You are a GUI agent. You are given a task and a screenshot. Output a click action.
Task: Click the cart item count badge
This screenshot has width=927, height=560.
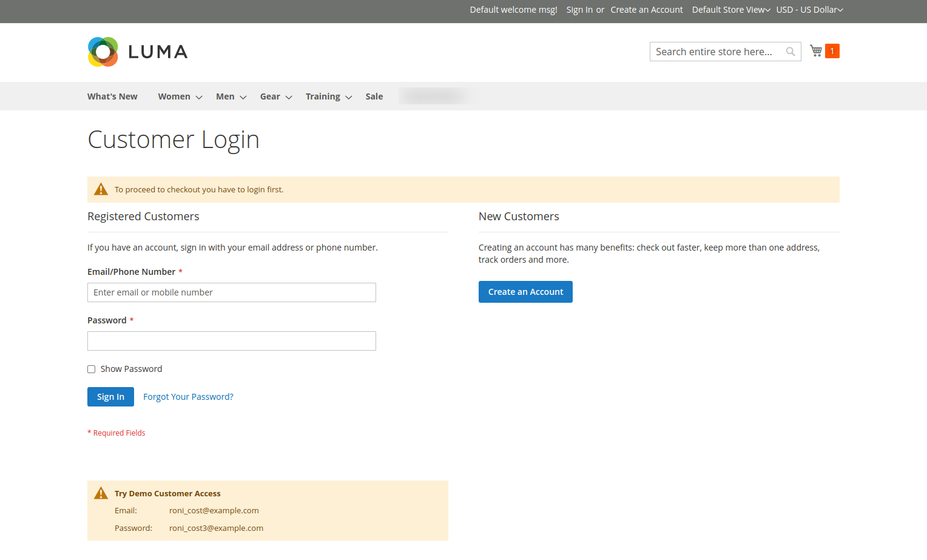pos(832,51)
